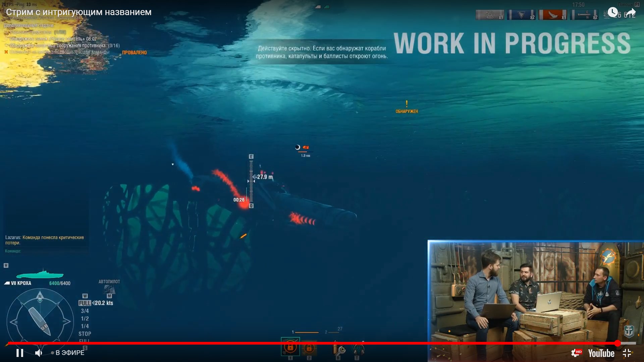Click the torpedo group 2 reload bar

pos(334,333)
